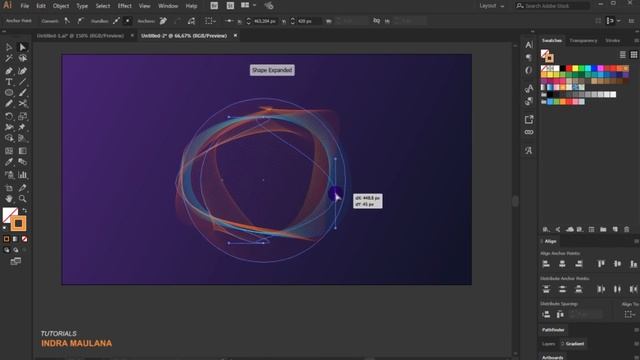Viewport: 640px width, 360px height.
Task: Select the Type tool
Action: [x=9, y=82]
